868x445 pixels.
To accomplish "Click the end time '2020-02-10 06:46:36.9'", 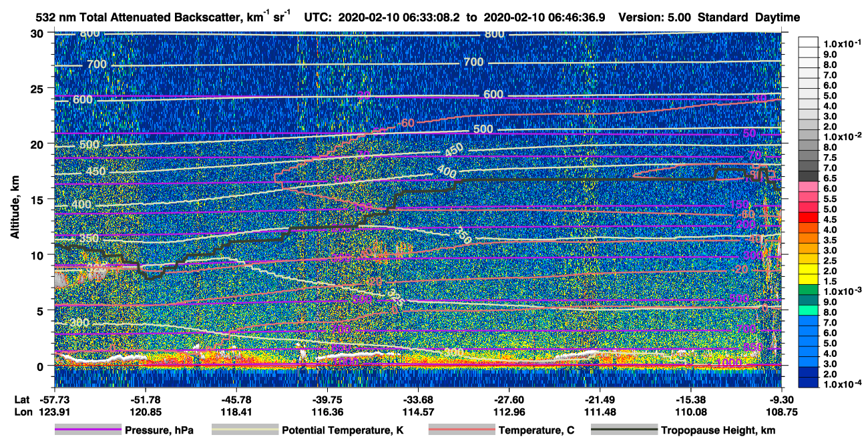I will (546, 17).
